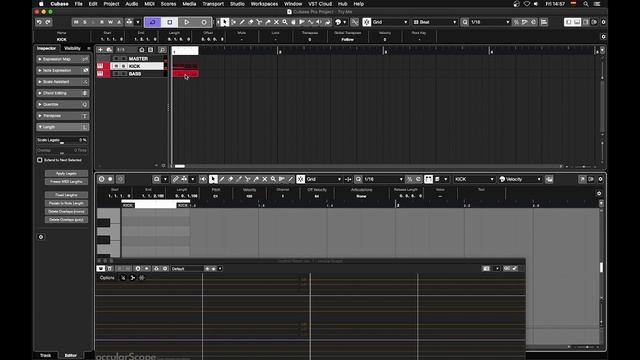Toggle global Solo S button in toolbar

point(84,22)
